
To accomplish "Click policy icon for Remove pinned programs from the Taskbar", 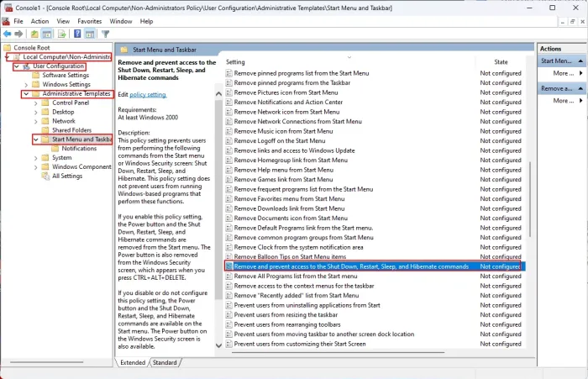I will point(228,83).
